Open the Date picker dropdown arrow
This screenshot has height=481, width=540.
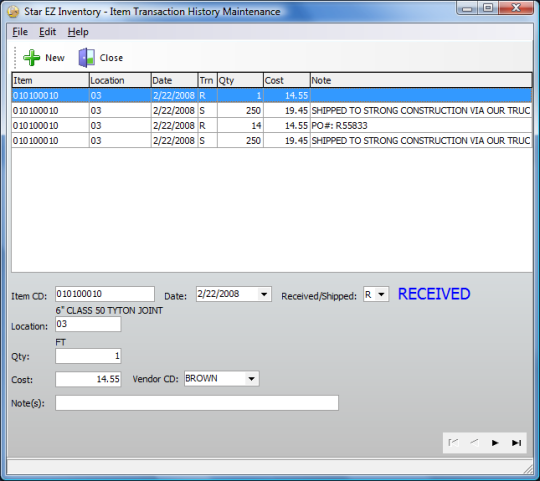pos(264,294)
